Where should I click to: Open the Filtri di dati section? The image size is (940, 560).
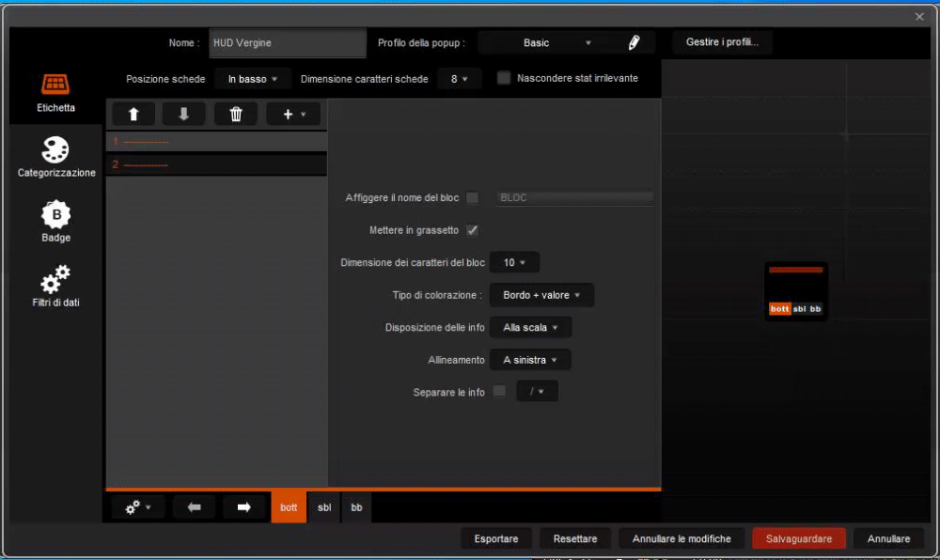tap(55, 287)
